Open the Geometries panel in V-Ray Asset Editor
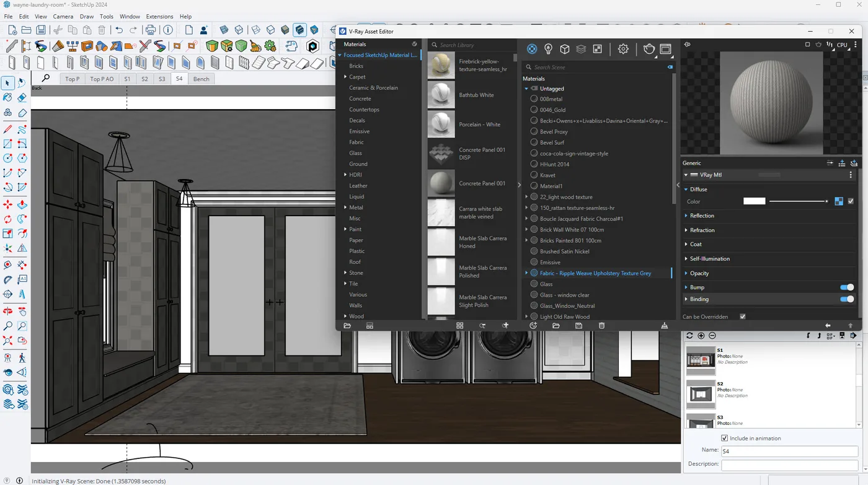Viewport: 868px width, 485px height. (565, 48)
